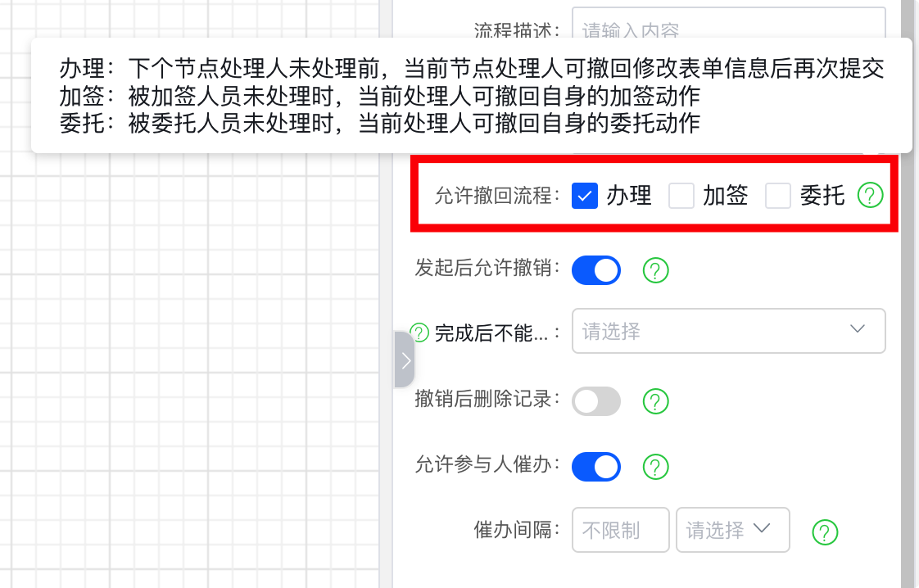Focus the 催办间隔 不限制 input field

[x=620, y=530]
